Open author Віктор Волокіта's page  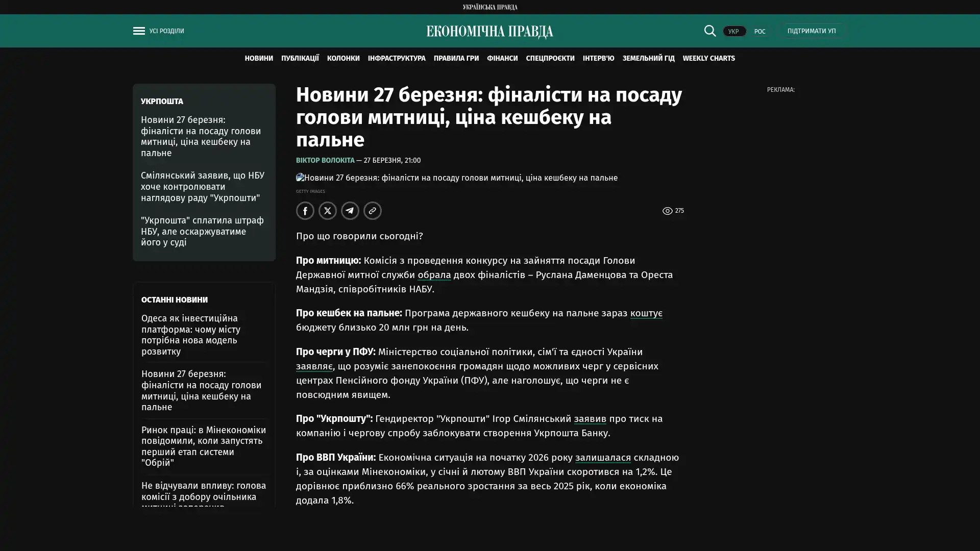click(325, 161)
